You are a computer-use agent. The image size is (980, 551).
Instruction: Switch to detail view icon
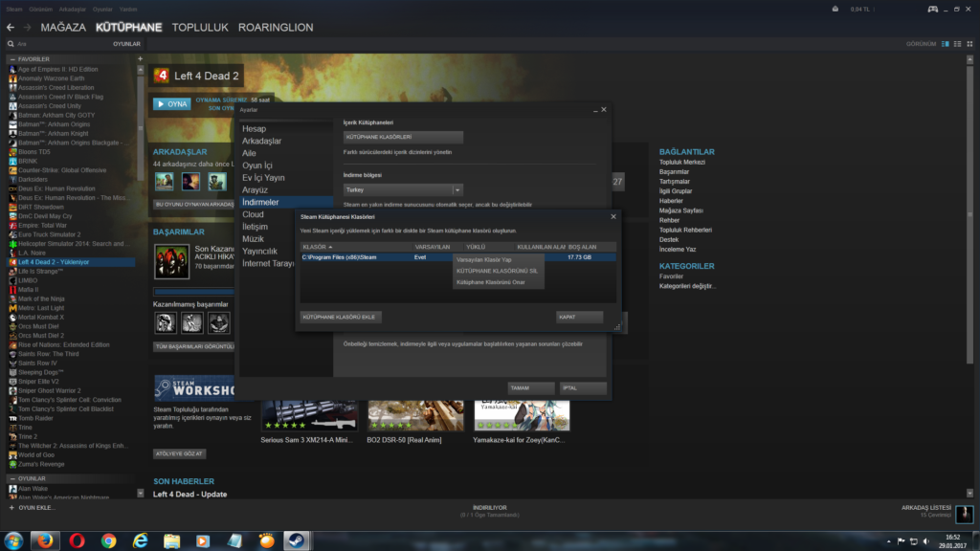(945, 44)
